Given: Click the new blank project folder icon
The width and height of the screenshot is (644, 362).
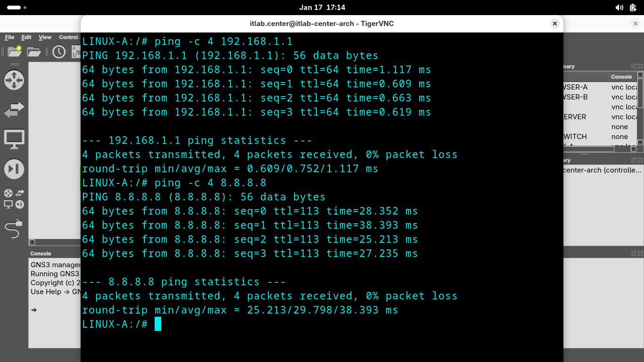Looking at the screenshot, I should click(15, 51).
